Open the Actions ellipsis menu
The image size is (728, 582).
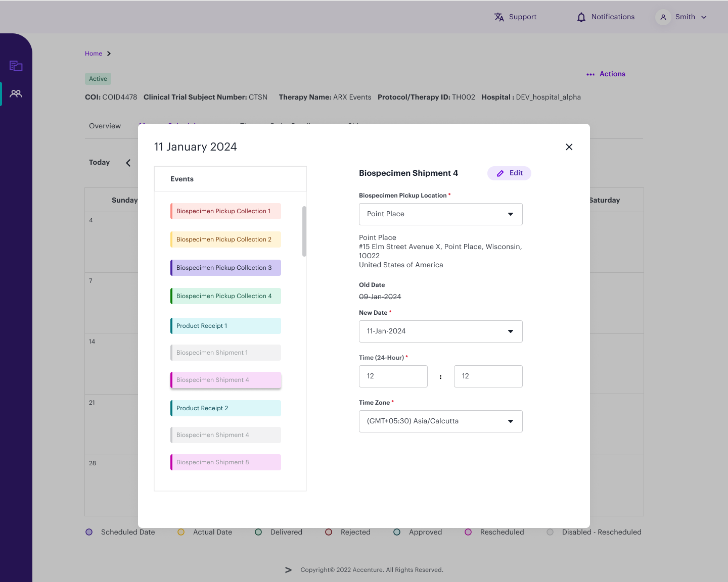[x=590, y=74]
